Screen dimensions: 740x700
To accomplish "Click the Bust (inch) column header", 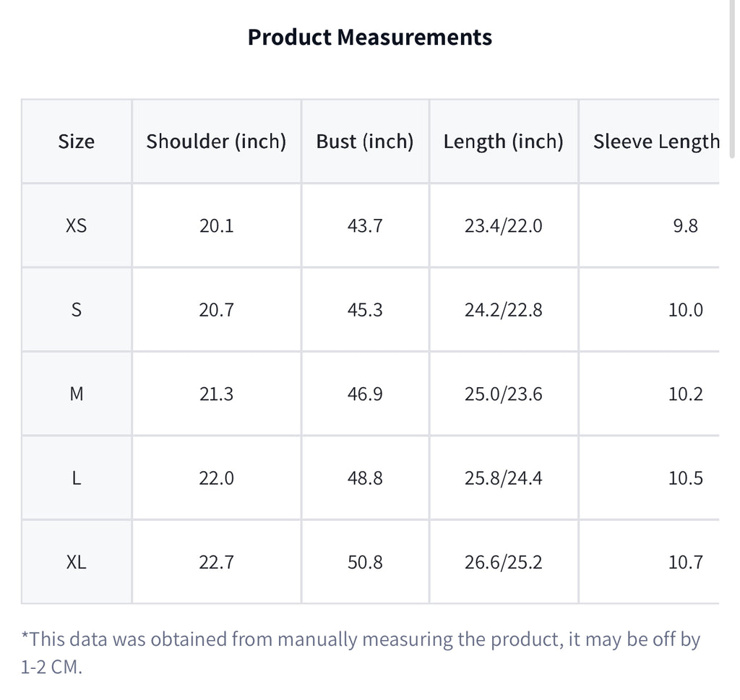I will coord(365,142).
